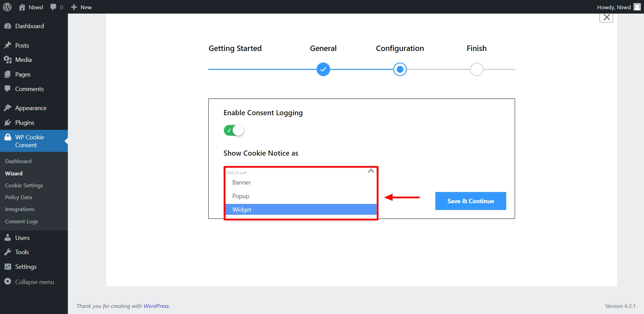
Task: Click the Pages icon in the sidebar
Action: (x=8, y=74)
